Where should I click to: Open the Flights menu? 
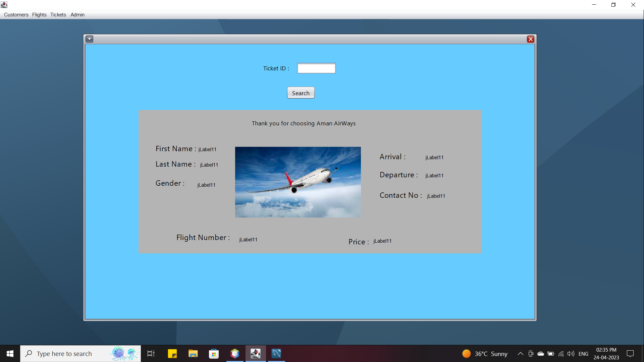(39, 15)
